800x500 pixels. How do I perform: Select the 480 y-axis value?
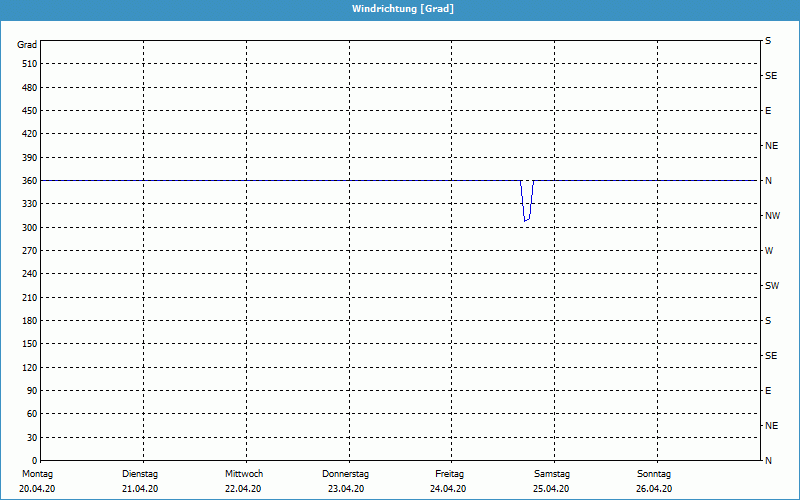[x=30, y=87]
